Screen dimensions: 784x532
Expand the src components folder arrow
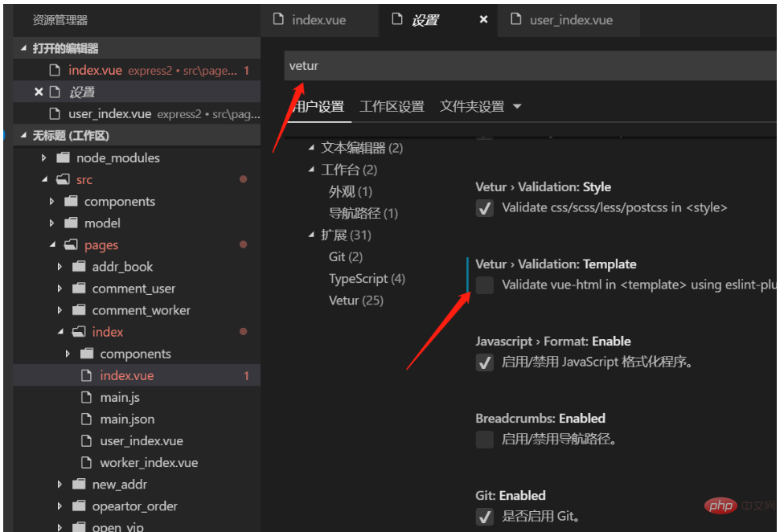pos(52,202)
